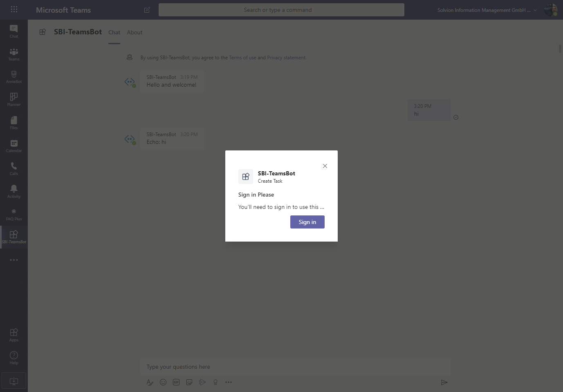The height and width of the screenshot is (392, 563).
Task: Open Help in the sidebar
Action: coord(14,358)
